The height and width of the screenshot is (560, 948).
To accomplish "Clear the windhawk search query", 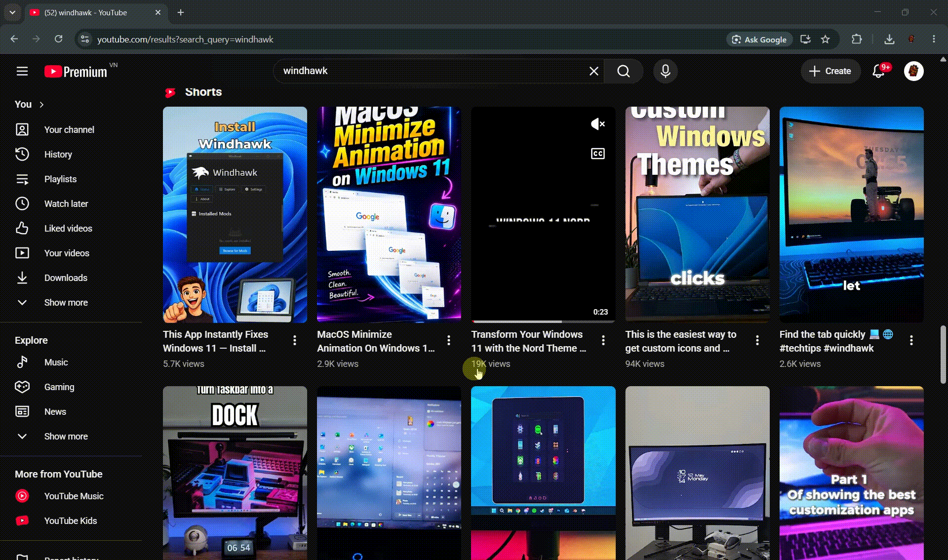I will [594, 71].
